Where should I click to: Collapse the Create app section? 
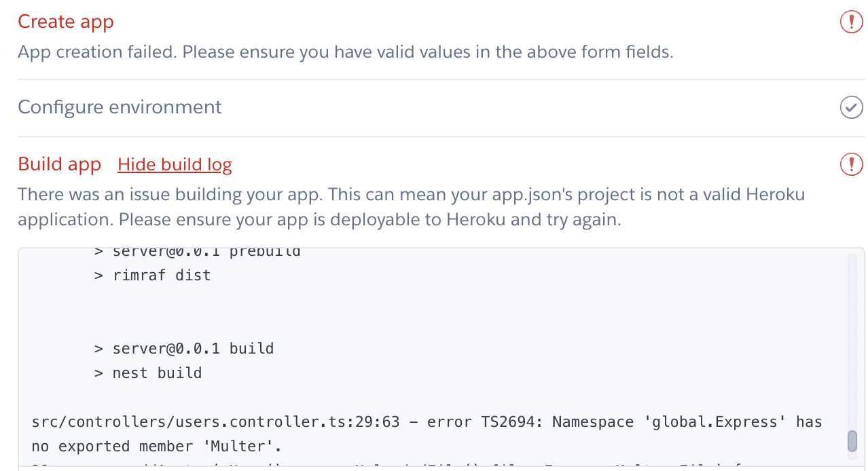pyautogui.click(x=65, y=21)
